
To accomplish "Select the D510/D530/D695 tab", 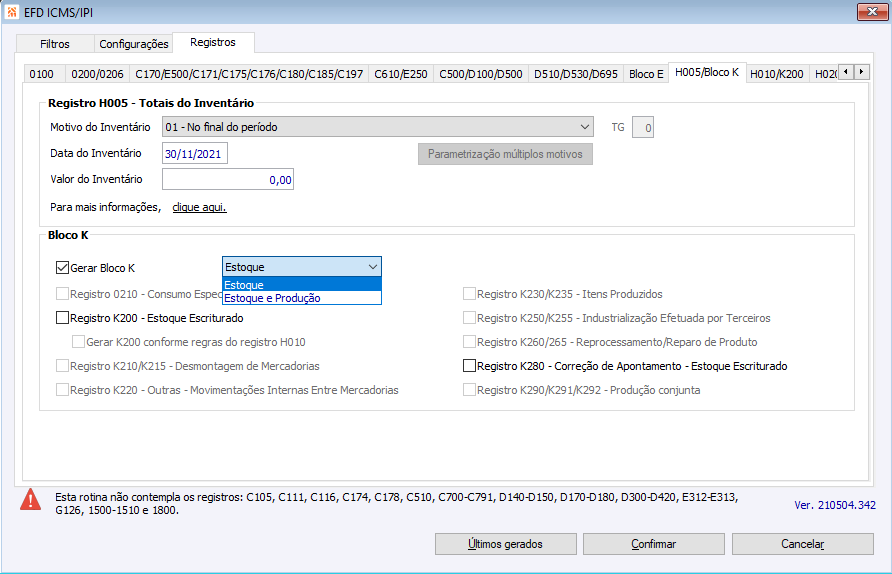I will [576, 74].
